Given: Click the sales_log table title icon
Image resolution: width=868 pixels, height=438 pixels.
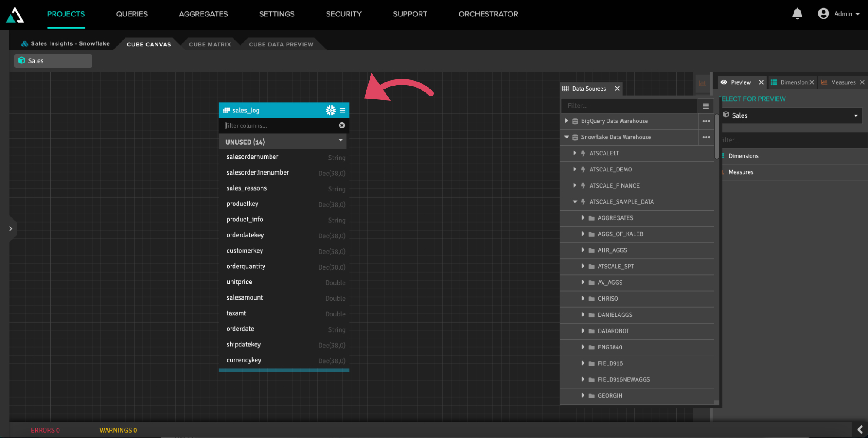Looking at the screenshot, I should (226, 110).
